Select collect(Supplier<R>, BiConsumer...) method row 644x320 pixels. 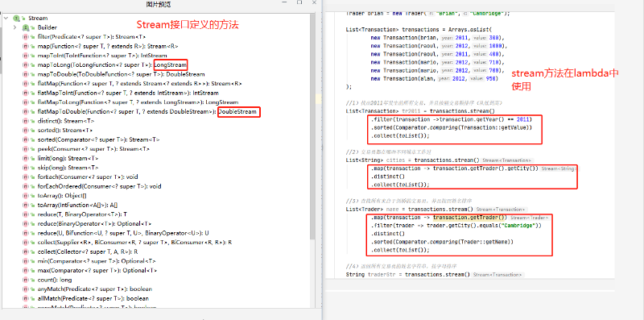coord(134,243)
